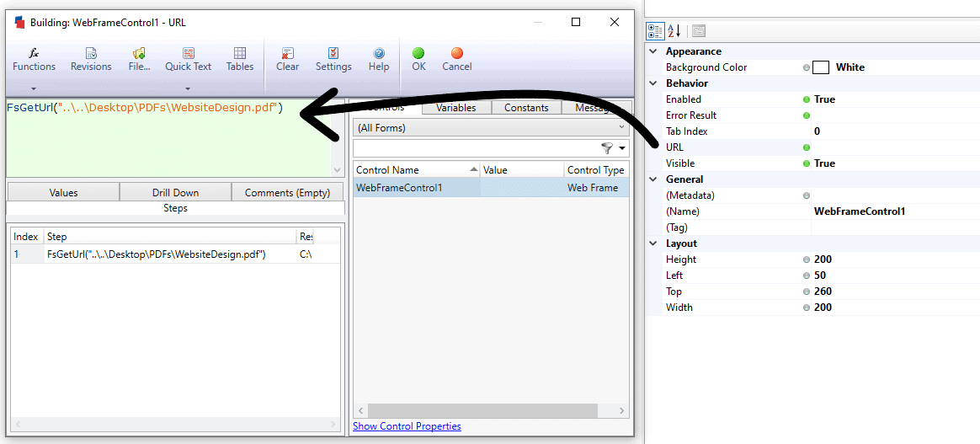Click the Value column header
The width and height of the screenshot is (980, 444).
[522, 169]
